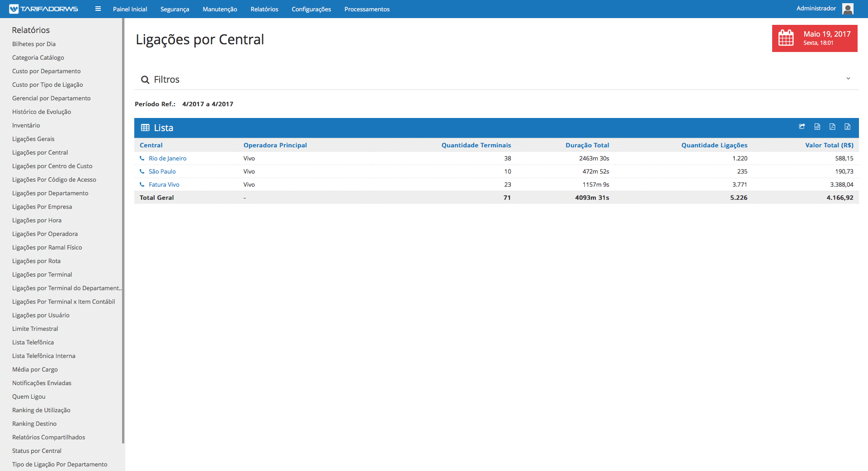The image size is (868, 471).
Task: Export the list to Excel
Action: (848, 127)
